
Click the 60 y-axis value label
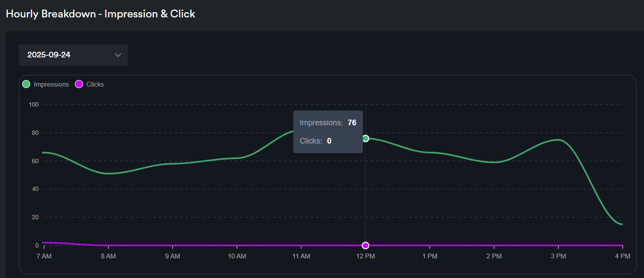point(35,161)
